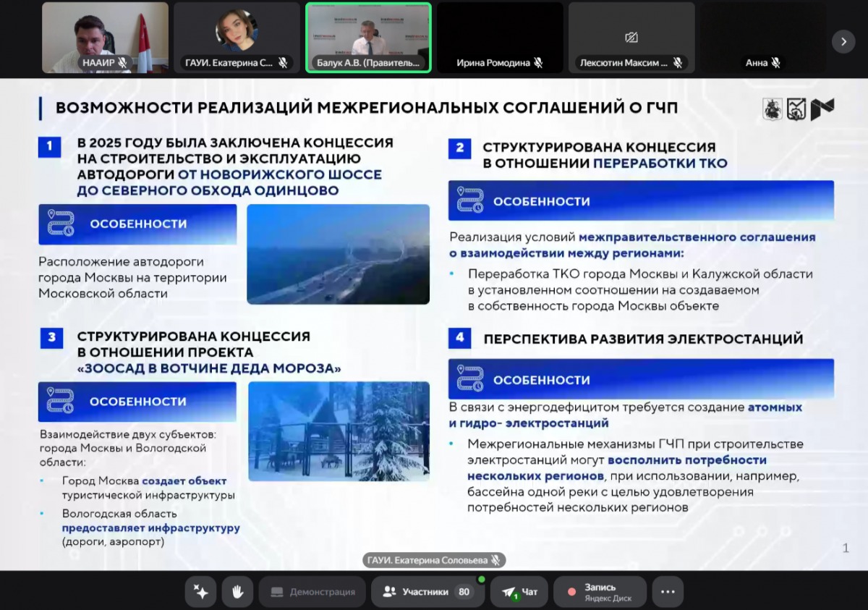Open the three-dots more options menu
Image resolution: width=868 pixels, height=610 pixels.
668,592
